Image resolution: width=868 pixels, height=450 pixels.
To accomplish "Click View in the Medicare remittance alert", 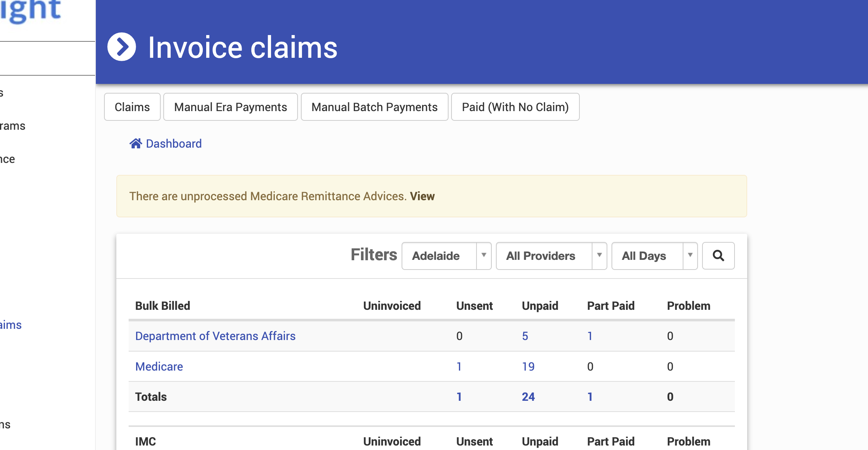I will 422,196.
